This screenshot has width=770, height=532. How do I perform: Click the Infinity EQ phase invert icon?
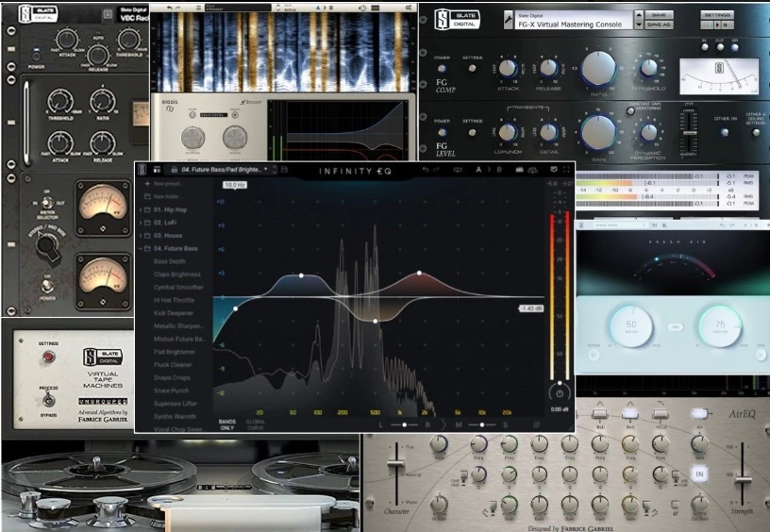(x=535, y=424)
